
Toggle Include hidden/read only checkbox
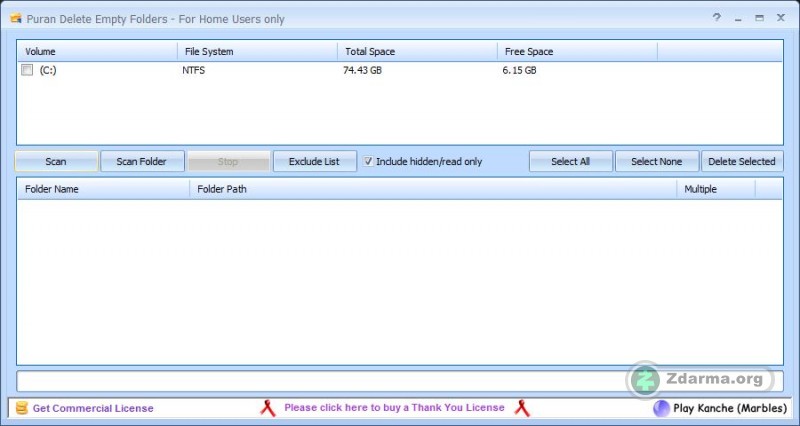(x=368, y=161)
